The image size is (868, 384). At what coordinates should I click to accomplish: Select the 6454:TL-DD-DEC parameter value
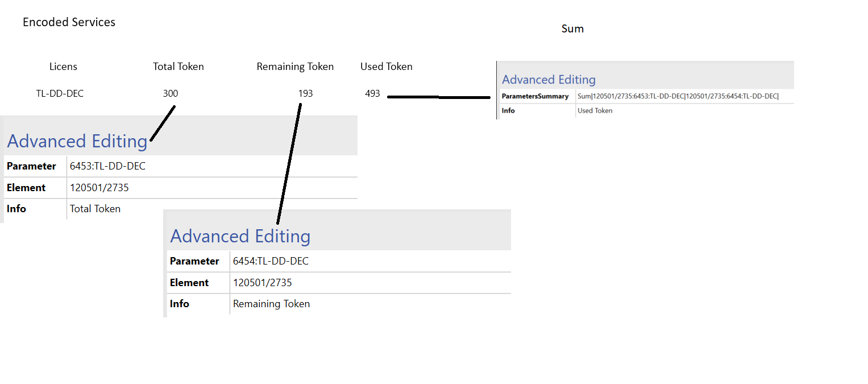tap(271, 261)
